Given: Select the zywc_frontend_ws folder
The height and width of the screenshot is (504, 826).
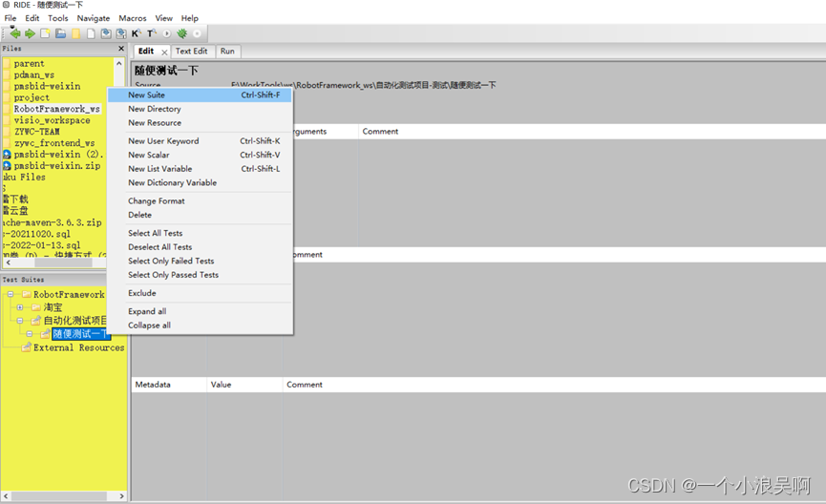Looking at the screenshot, I should tap(54, 143).
